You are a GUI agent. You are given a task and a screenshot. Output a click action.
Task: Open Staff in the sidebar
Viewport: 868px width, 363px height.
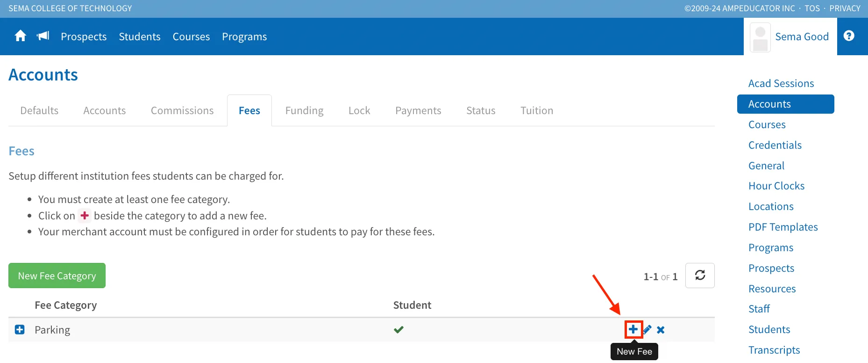pyautogui.click(x=759, y=309)
